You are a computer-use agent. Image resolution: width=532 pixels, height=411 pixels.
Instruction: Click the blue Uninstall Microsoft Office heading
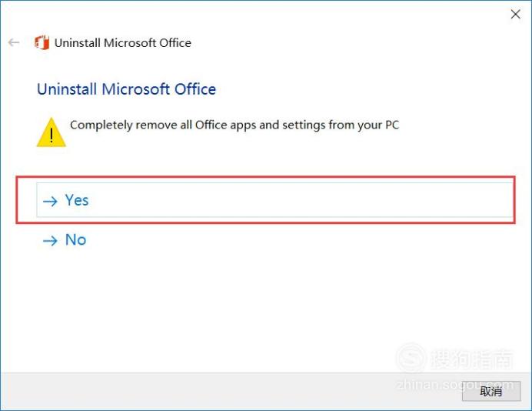point(126,89)
